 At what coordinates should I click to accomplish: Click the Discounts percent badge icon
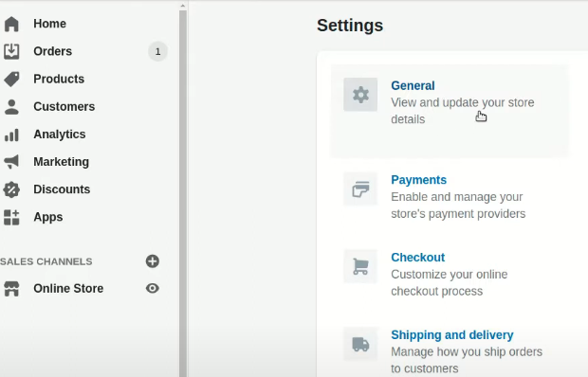click(x=11, y=189)
